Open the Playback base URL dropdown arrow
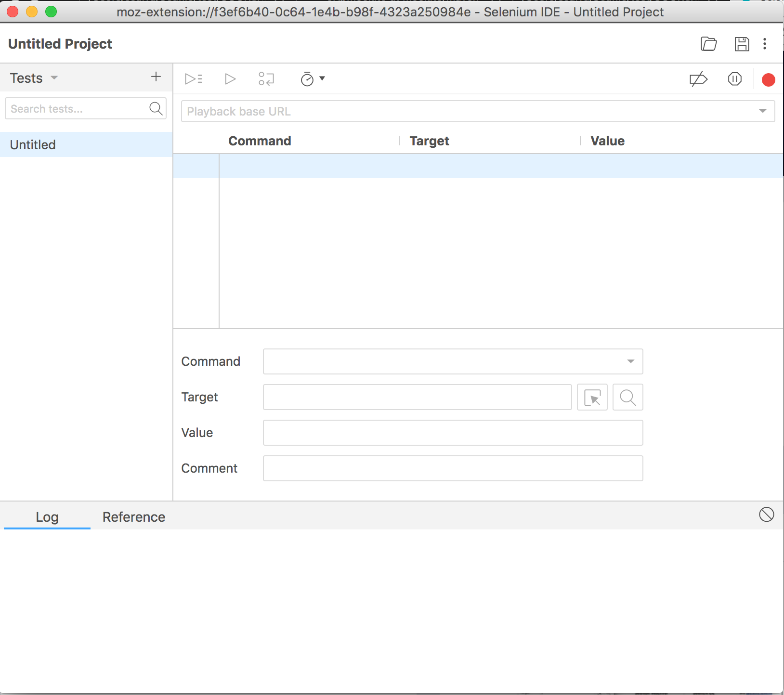 pos(762,111)
